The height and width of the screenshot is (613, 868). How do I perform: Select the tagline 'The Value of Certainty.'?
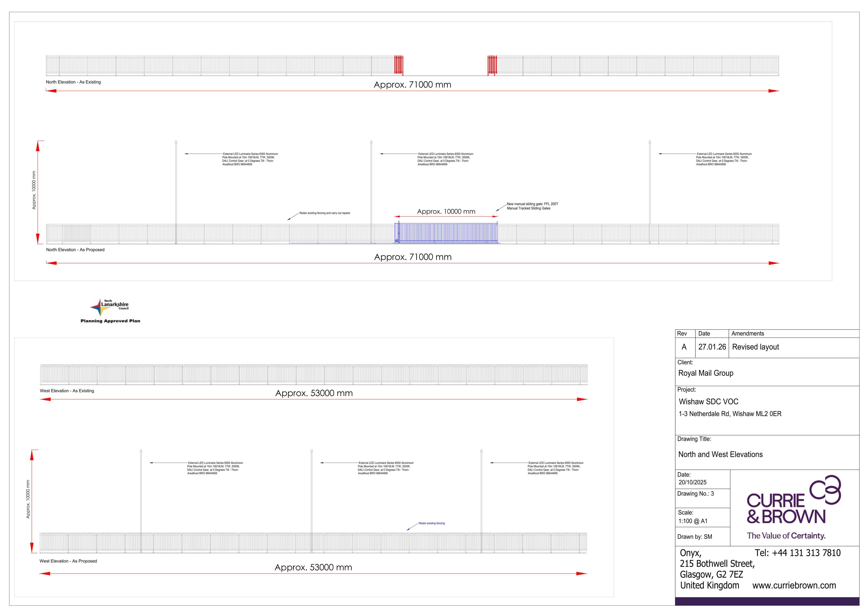click(786, 536)
